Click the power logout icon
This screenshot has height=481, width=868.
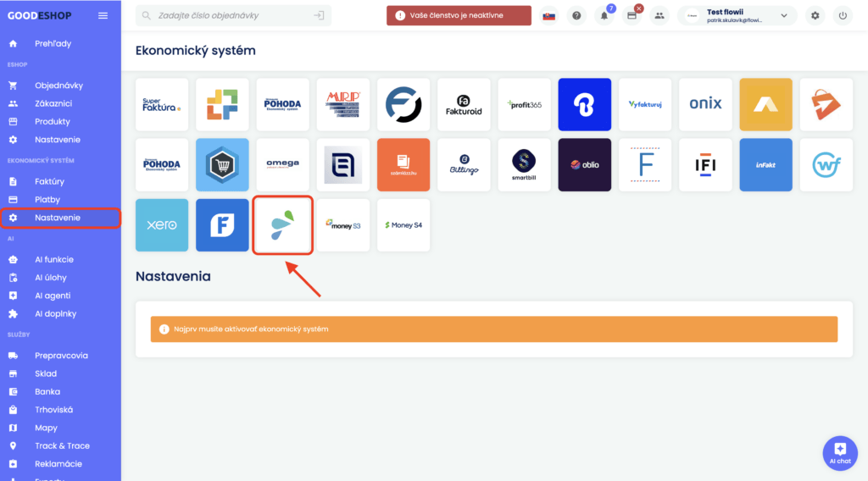pyautogui.click(x=843, y=15)
